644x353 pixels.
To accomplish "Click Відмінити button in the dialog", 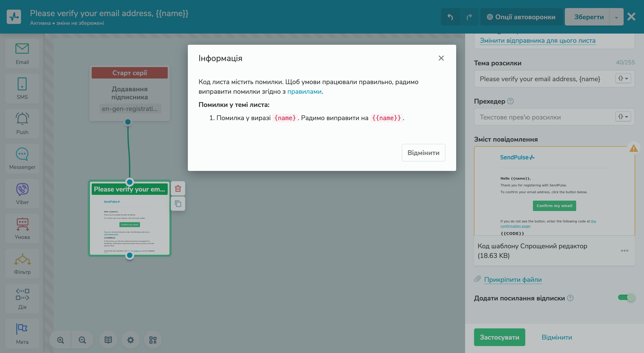I will (x=423, y=153).
